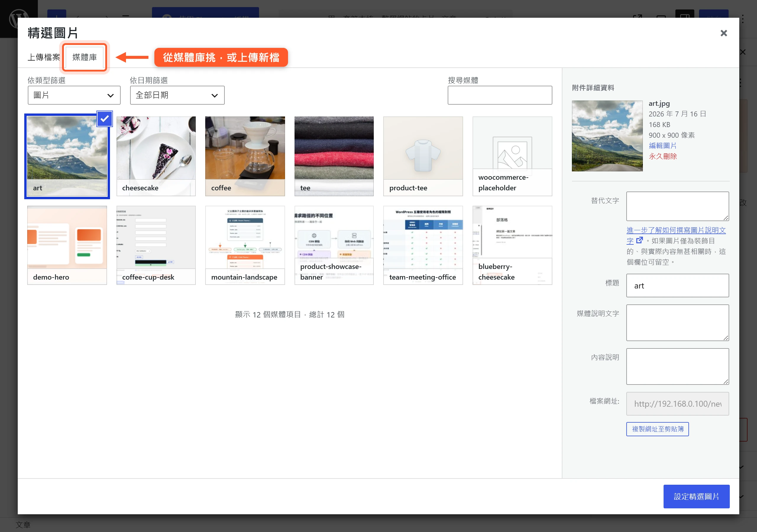Viewport: 757px width, 532px height.
Task: Click the 設定精選圖片 button
Action: [x=696, y=496]
